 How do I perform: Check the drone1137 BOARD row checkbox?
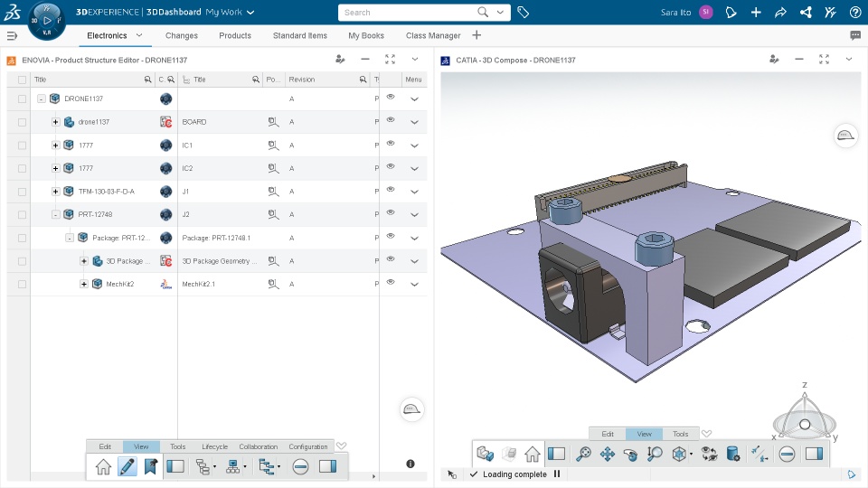(22, 122)
